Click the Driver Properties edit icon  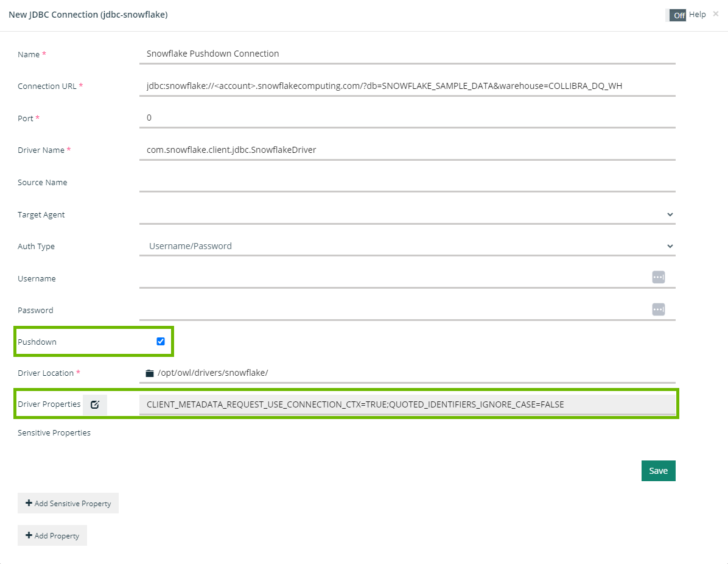pyautogui.click(x=95, y=404)
